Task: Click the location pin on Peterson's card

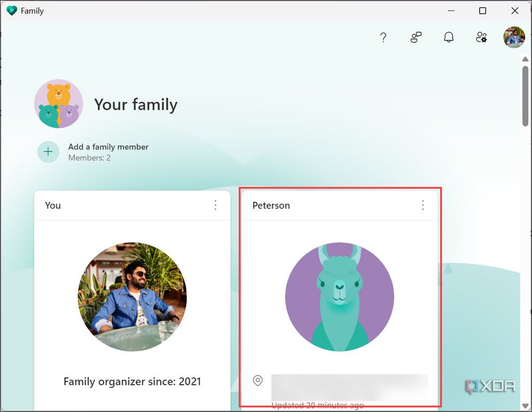Action: pos(258,381)
